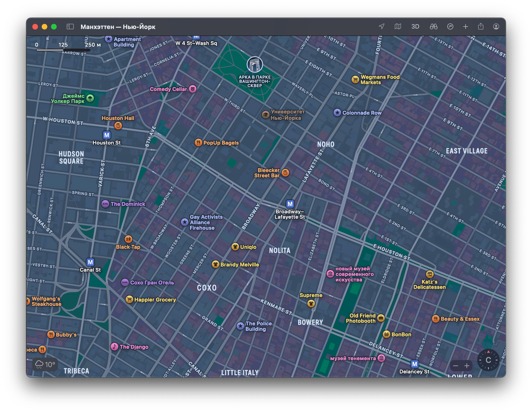Open Look Around binoculars
Image resolution: width=532 pixels, height=412 pixels.
pos(434,26)
